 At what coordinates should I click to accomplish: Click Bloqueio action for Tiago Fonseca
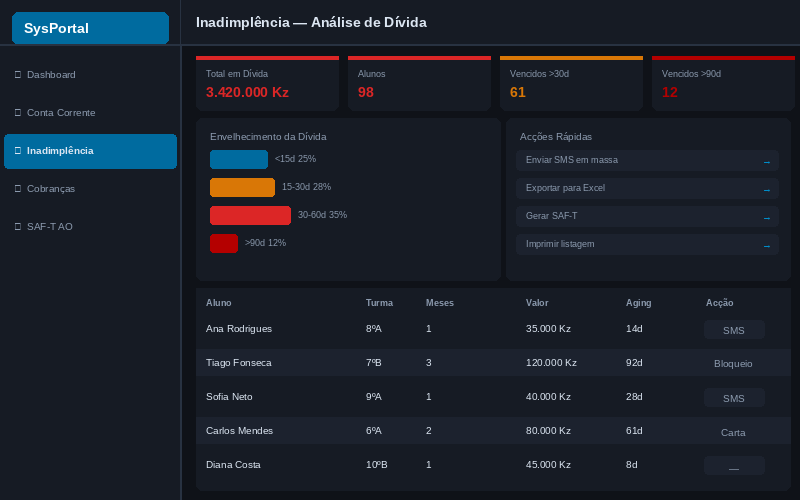tap(733, 363)
